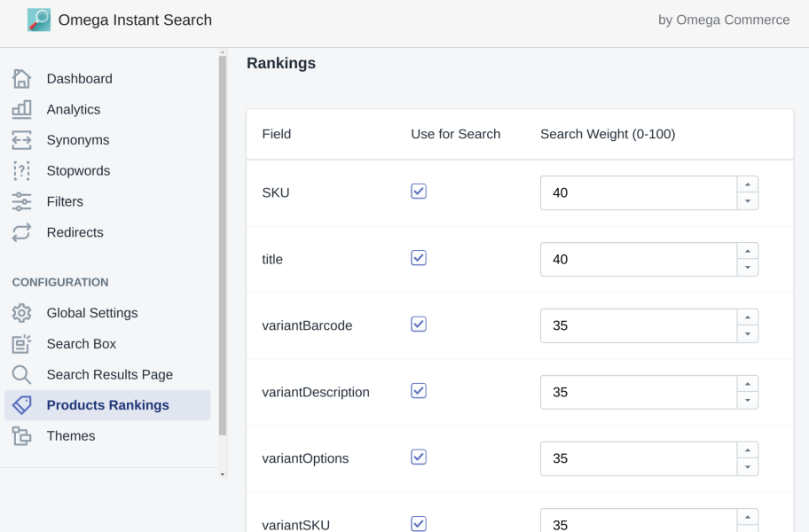
Task: Click the Use for Search column header
Action: click(x=456, y=134)
